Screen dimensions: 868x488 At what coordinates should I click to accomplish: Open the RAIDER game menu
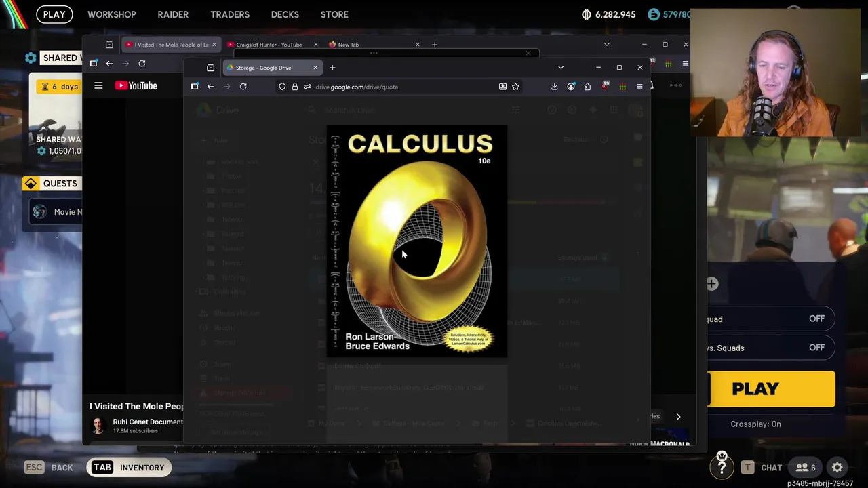173,14
